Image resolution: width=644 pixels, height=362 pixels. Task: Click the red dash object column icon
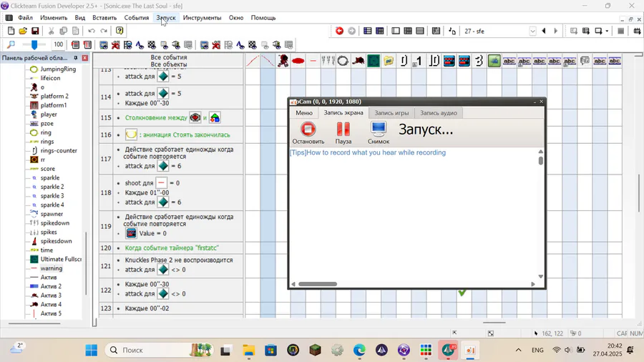coord(313,61)
